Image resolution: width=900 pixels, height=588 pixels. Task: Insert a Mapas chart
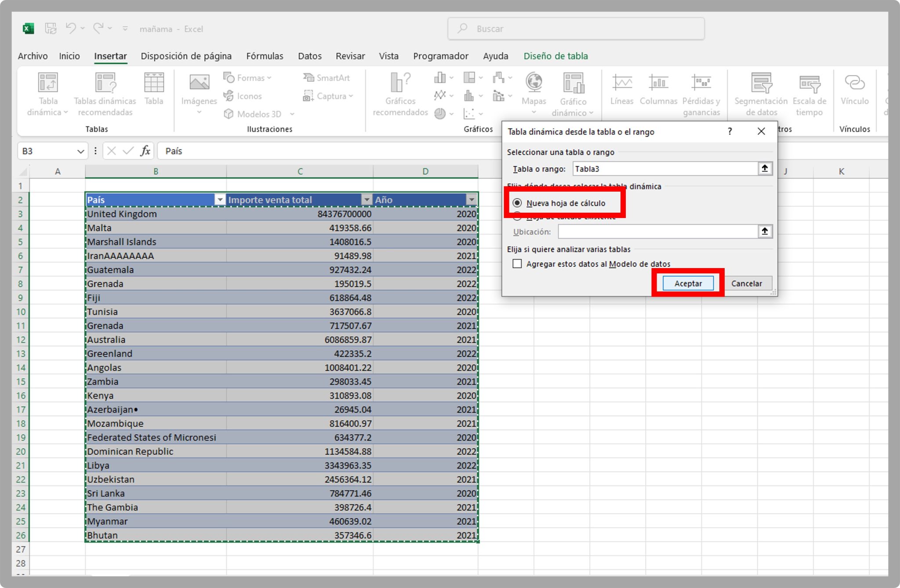click(534, 88)
